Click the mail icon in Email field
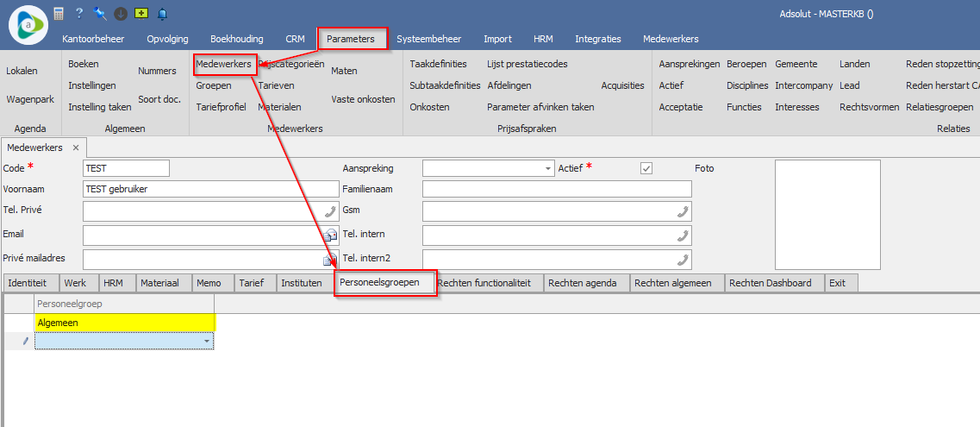980x427 pixels. pyautogui.click(x=330, y=235)
